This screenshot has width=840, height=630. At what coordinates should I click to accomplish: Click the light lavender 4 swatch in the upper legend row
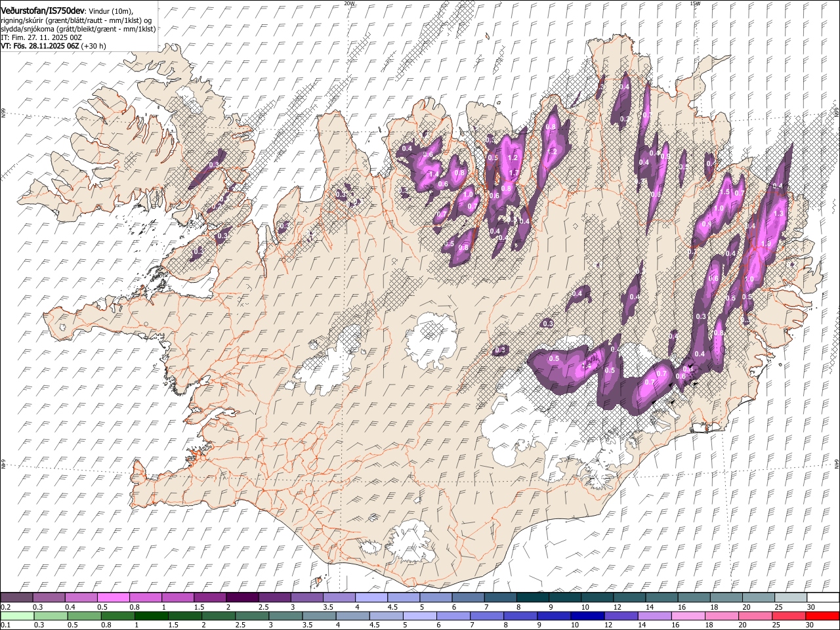371,598
